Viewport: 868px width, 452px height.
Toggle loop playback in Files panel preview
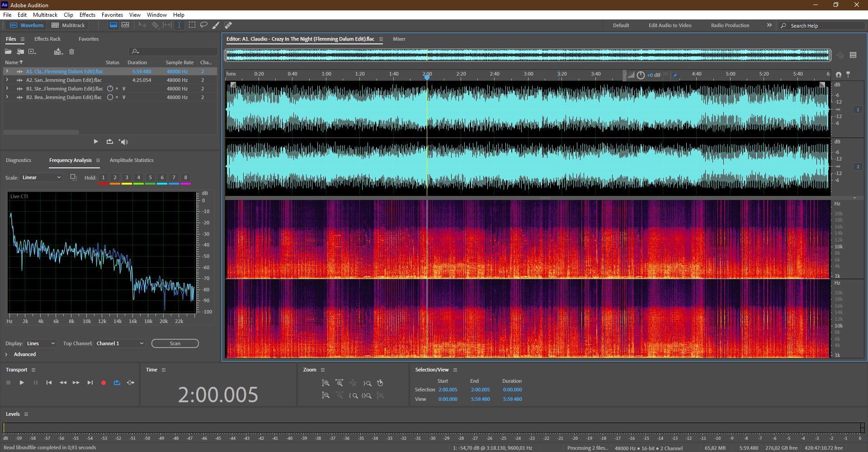109,142
